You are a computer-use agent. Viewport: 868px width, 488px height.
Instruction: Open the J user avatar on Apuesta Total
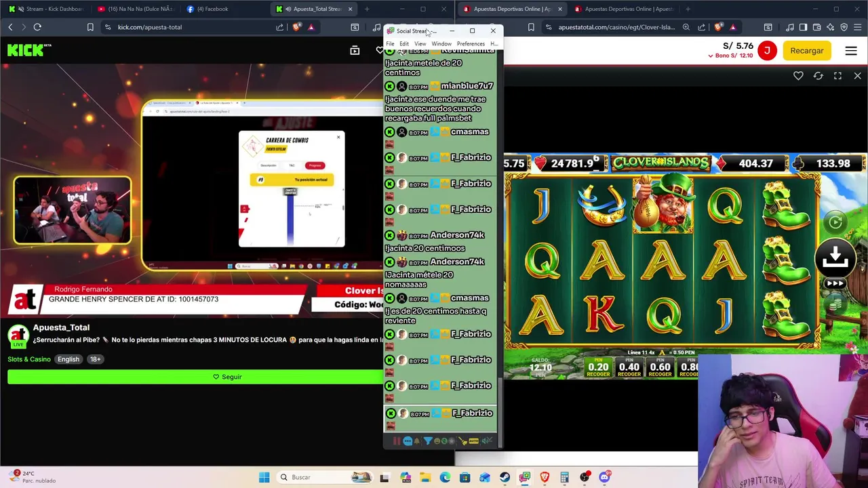click(x=767, y=51)
